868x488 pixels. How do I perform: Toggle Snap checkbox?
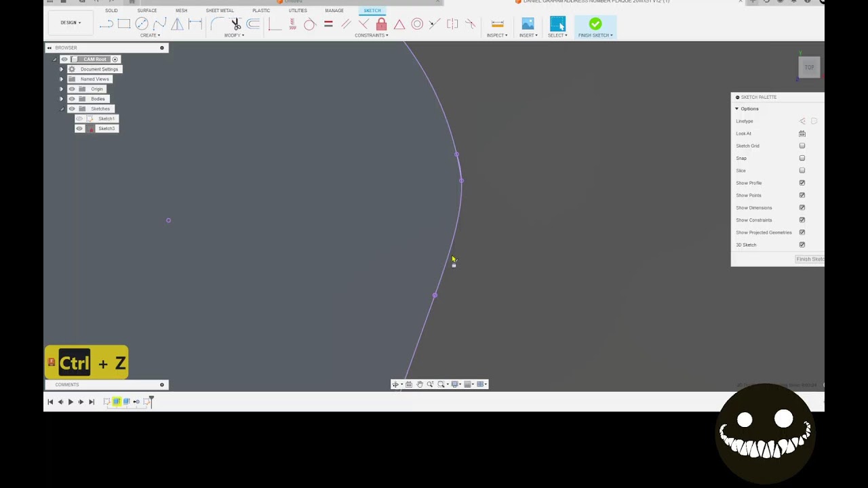802,158
